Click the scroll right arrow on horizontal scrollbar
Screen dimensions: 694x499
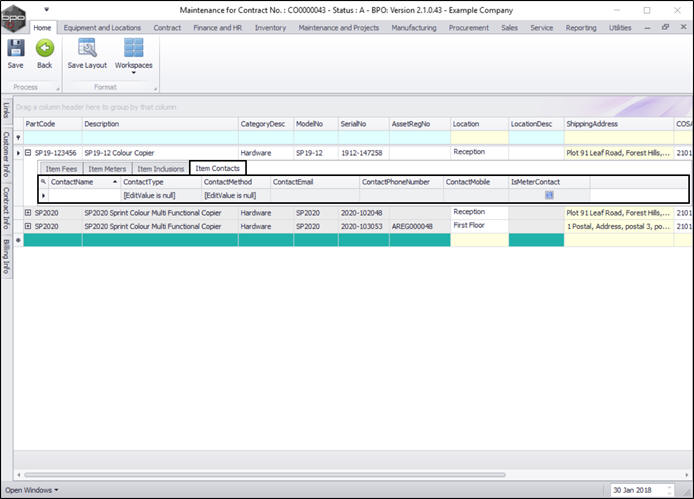click(686, 475)
